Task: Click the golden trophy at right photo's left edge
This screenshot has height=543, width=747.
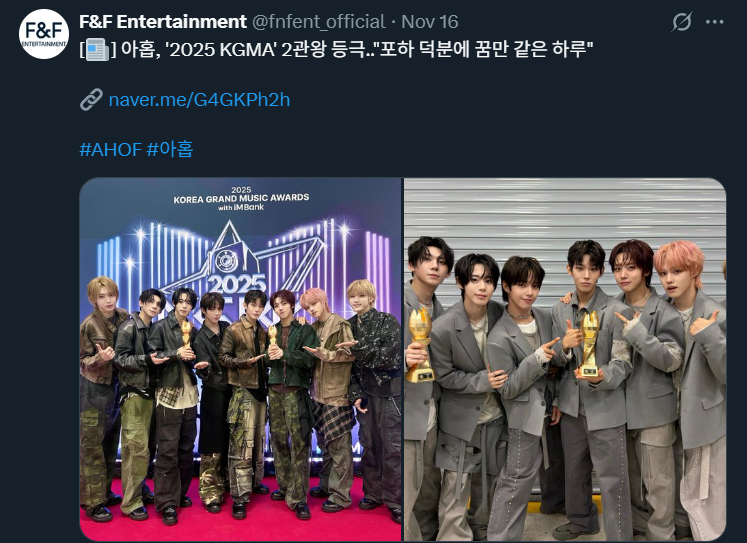Action: [x=419, y=345]
